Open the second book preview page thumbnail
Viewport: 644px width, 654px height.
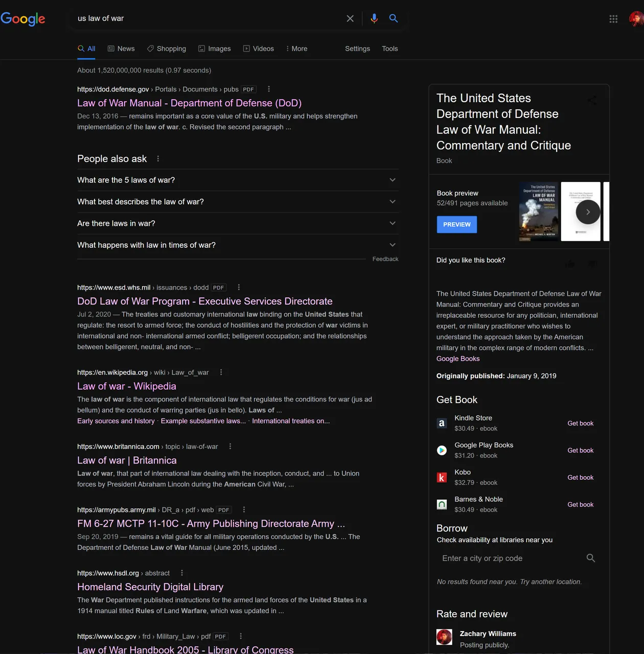581,212
